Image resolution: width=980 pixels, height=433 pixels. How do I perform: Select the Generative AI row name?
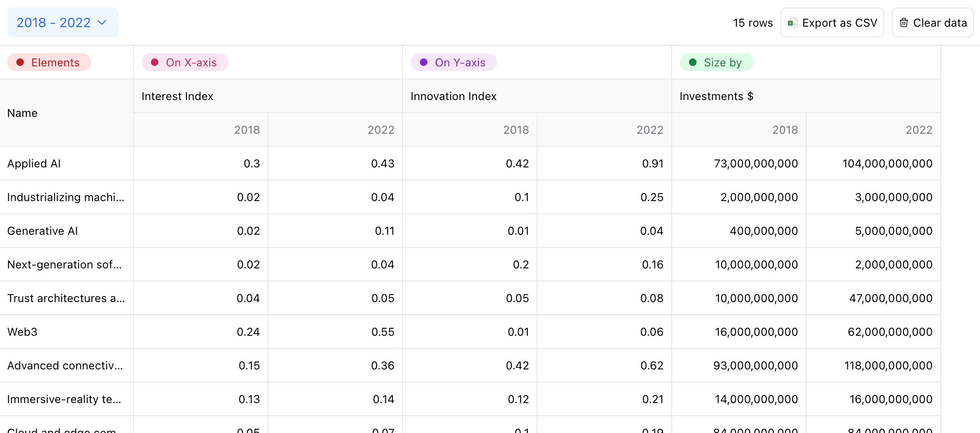(43, 231)
